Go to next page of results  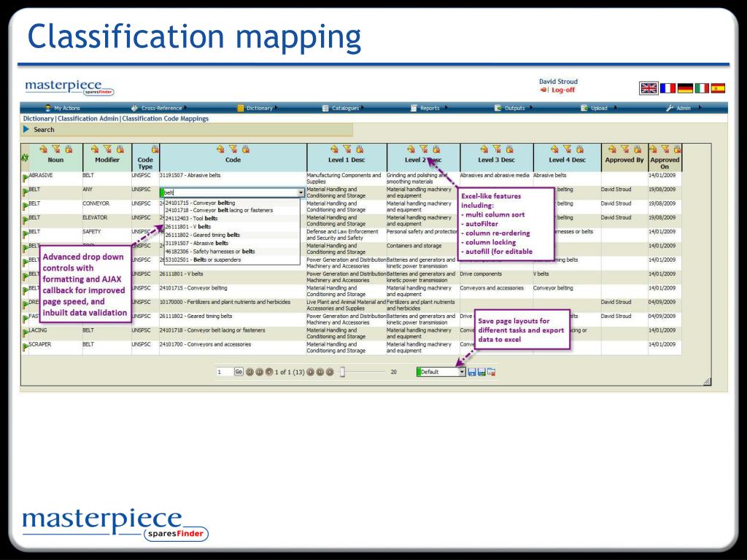coord(310,372)
